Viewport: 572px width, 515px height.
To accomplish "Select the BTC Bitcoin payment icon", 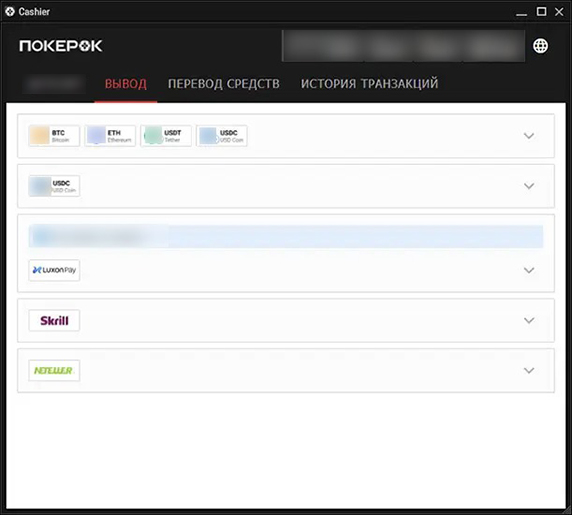I will click(x=54, y=136).
